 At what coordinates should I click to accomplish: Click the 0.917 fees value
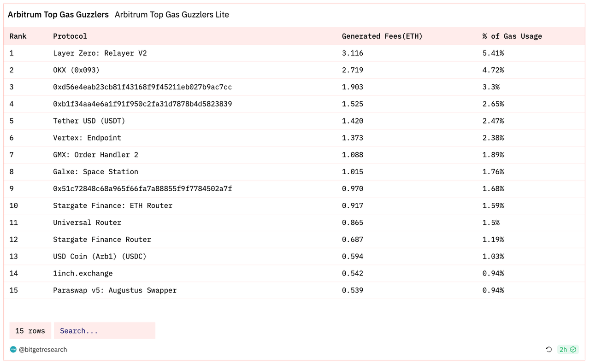pyautogui.click(x=353, y=205)
